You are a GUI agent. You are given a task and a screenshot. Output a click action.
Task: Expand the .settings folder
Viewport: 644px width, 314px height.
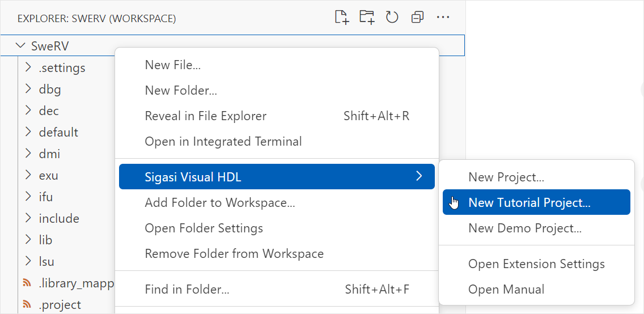coord(28,67)
